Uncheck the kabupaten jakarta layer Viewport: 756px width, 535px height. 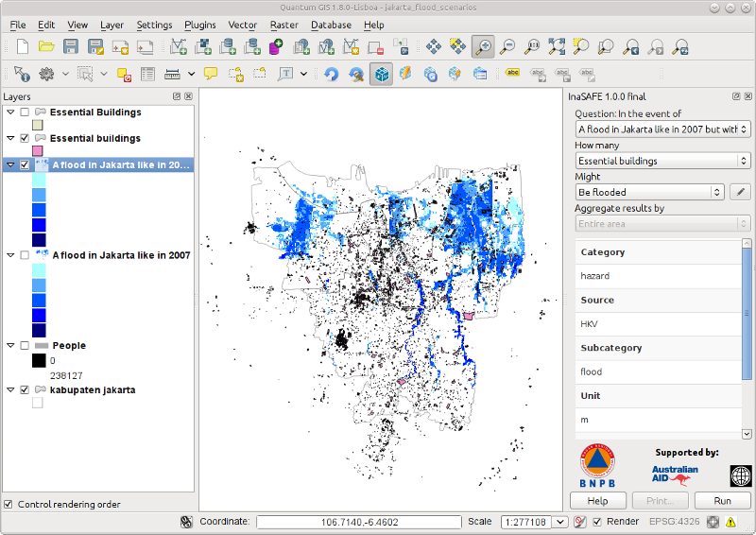[25, 389]
